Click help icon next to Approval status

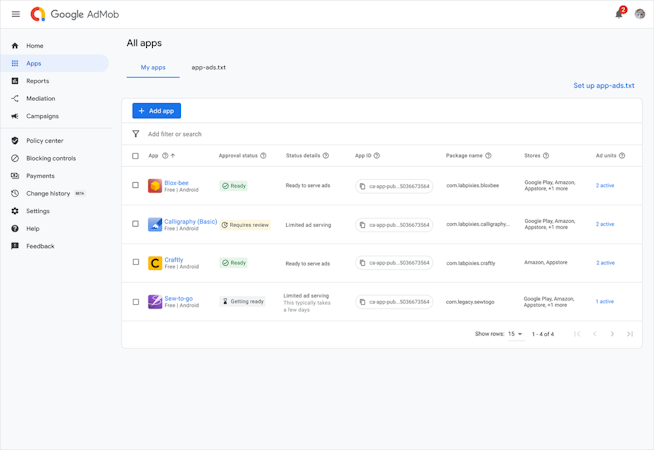point(263,156)
